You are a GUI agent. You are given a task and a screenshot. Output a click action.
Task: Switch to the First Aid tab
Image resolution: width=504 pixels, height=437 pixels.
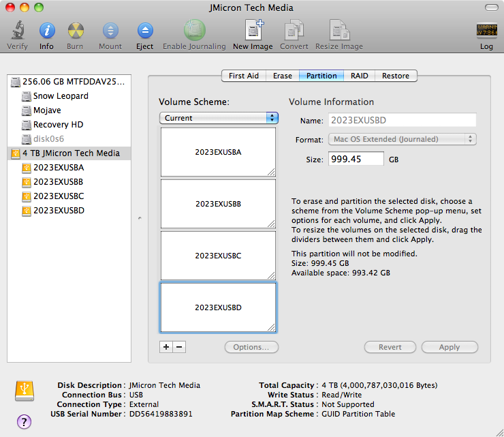pyautogui.click(x=244, y=76)
